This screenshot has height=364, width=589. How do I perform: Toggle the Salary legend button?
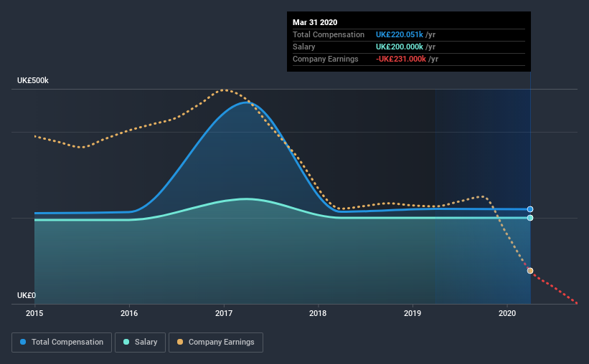tap(140, 343)
